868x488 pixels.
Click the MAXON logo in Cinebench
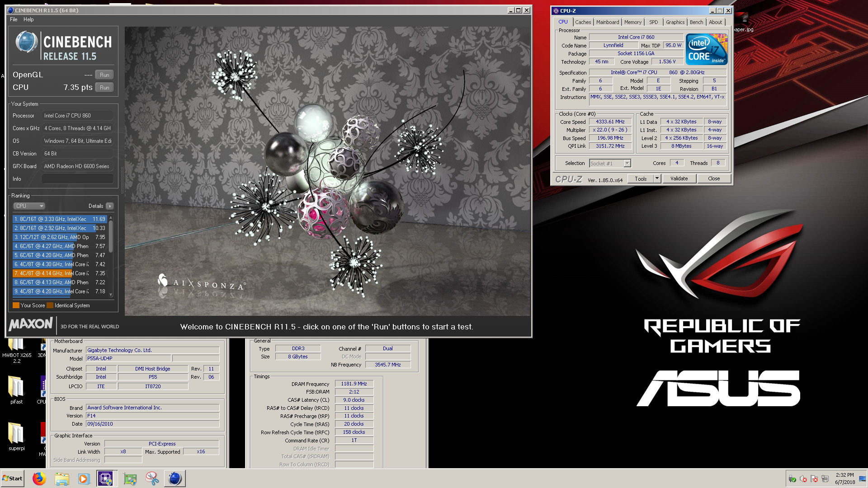click(31, 324)
